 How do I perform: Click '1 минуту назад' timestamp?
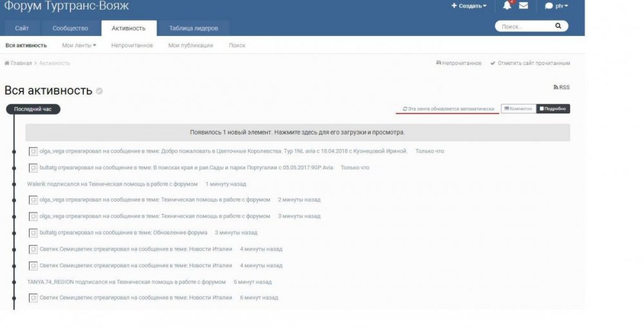coord(226,184)
